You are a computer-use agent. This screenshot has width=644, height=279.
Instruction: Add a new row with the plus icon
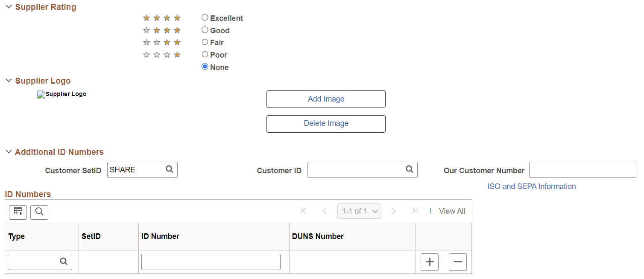[x=429, y=262]
